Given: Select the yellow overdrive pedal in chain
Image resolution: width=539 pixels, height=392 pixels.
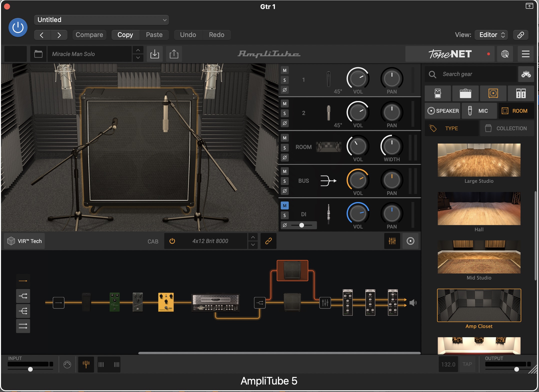Looking at the screenshot, I should coord(166,302).
